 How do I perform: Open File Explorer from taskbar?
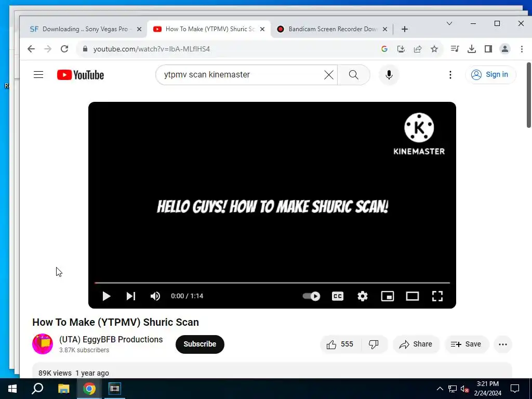pos(63,389)
